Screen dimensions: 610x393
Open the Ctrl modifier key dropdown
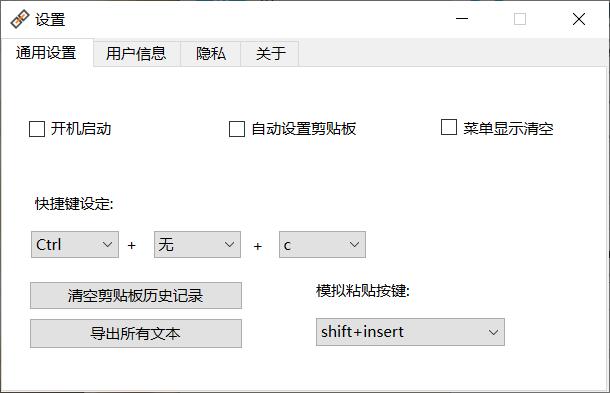click(x=75, y=244)
